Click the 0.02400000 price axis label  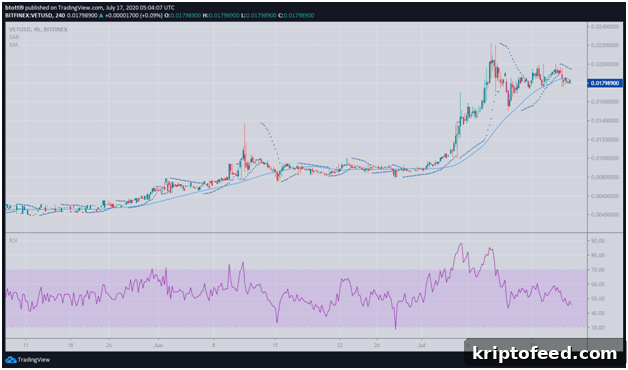click(605, 26)
